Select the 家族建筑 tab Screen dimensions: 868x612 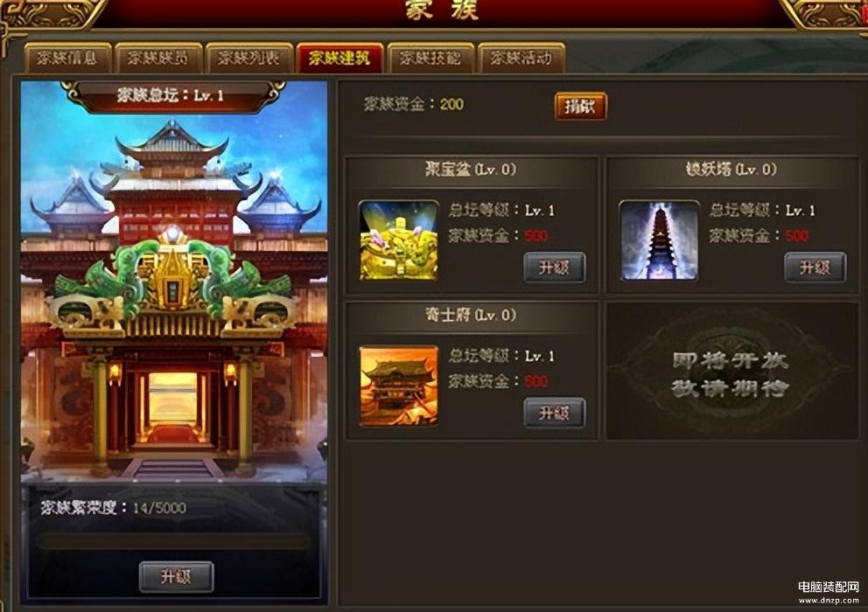[x=339, y=58]
